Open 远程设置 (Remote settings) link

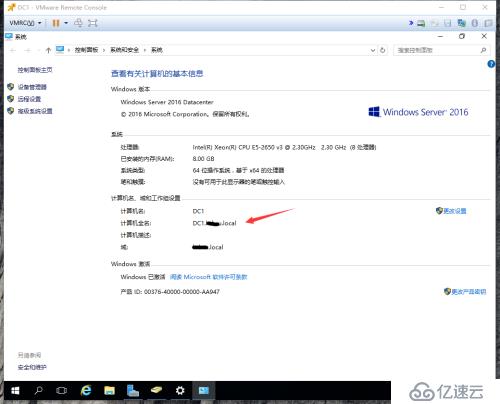29,99
